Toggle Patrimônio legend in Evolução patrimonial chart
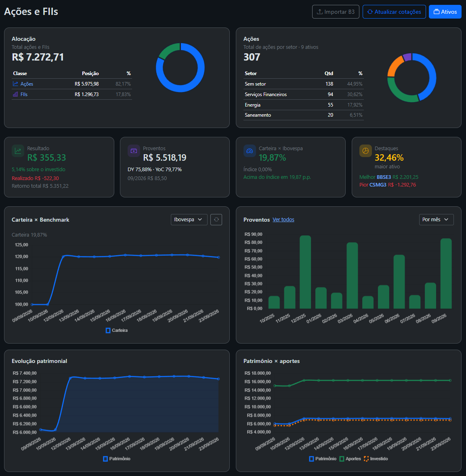The width and height of the screenshot is (466, 476). [117, 459]
